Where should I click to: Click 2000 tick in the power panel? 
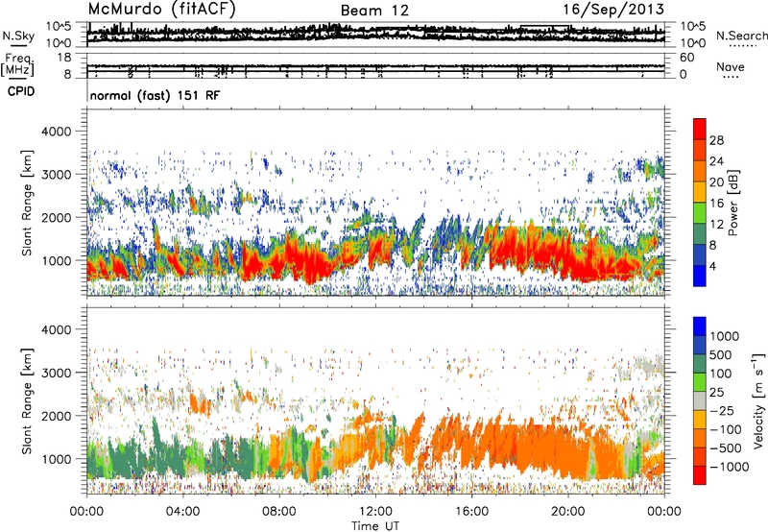pos(57,217)
